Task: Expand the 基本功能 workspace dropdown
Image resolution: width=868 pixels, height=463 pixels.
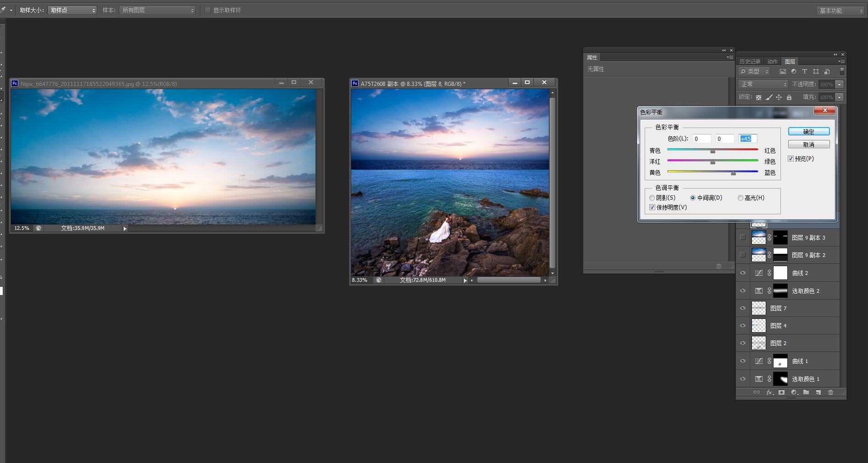Action: pyautogui.click(x=840, y=11)
